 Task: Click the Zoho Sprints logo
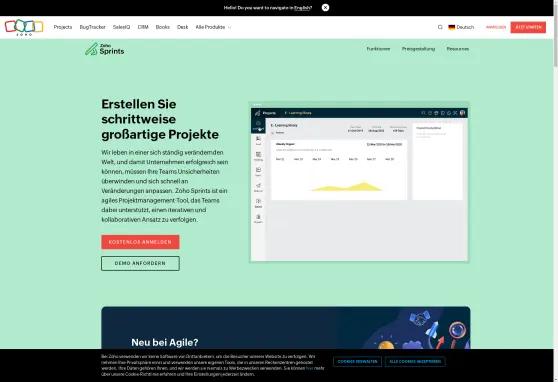105,49
